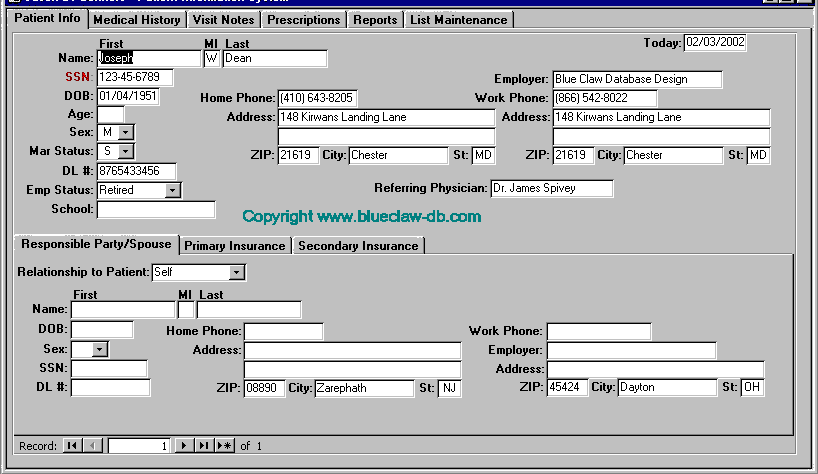Click the patient DOB field 01/04/1951
Viewport: 818px width, 474px height.
[x=128, y=96]
